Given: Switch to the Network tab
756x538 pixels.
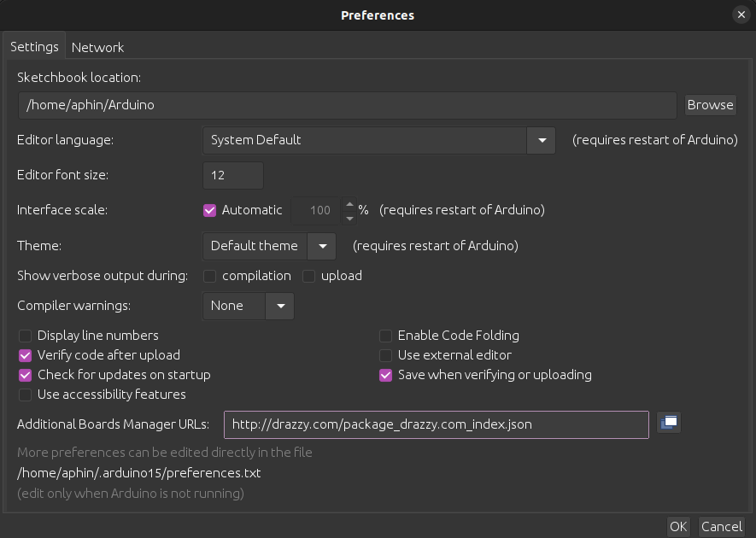Looking at the screenshot, I should (97, 47).
